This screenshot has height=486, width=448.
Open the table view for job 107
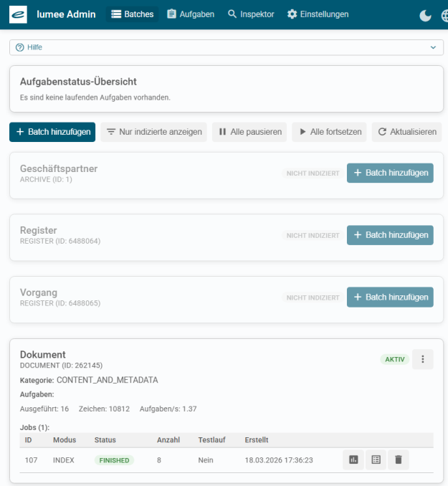click(376, 460)
